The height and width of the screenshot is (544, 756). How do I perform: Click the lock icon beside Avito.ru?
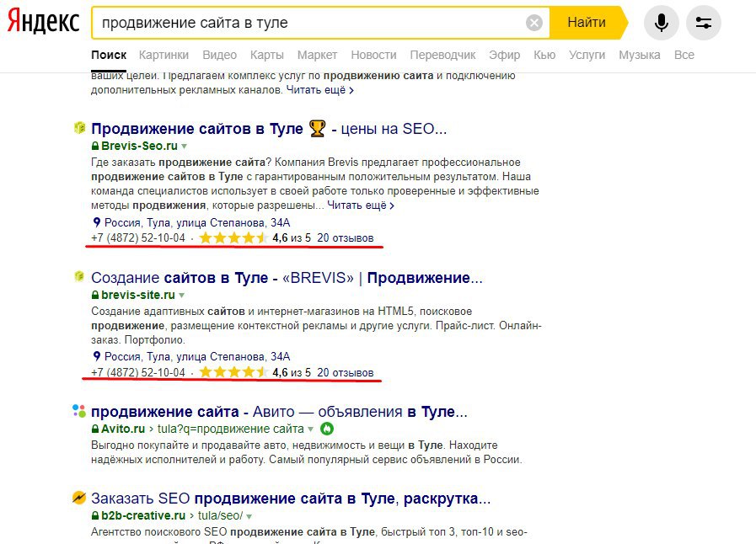click(95, 429)
